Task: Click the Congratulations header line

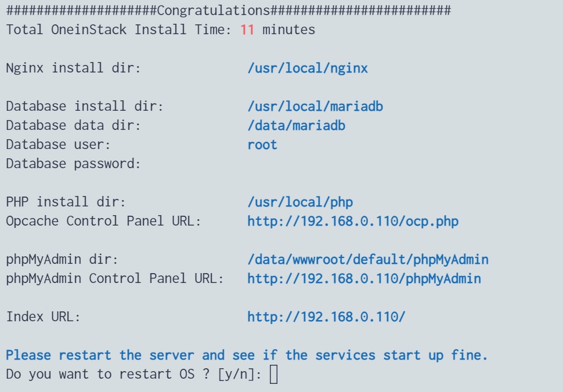Action: click(228, 11)
